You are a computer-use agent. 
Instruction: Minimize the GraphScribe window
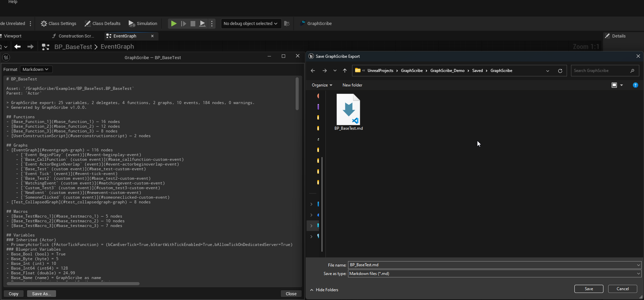pyautogui.click(x=269, y=56)
